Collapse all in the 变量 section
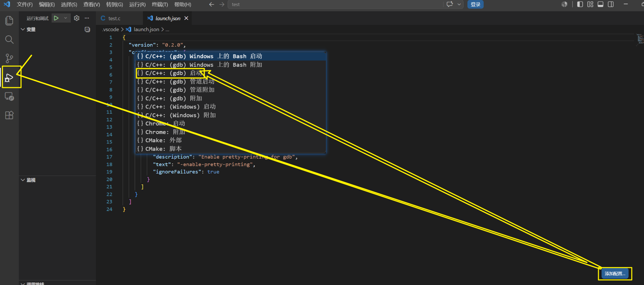644x285 pixels. pyautogui.click(x=87, y=29)
